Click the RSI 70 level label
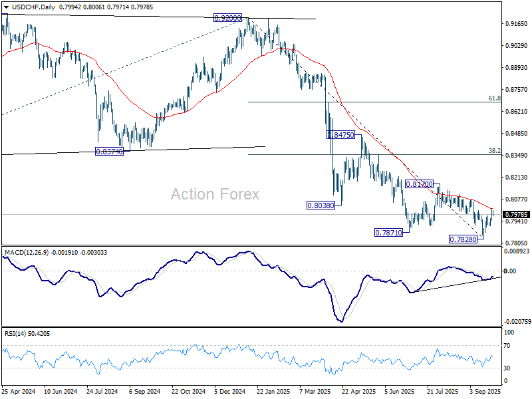This screenshot has height=399, width=532. pyautogui.click(x=507, y=346)
